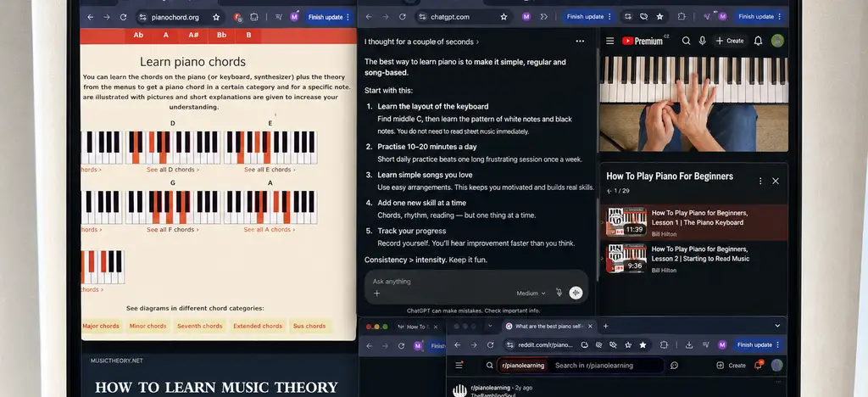Attach a file with ChatGPT plus icon

coord(377,294)
